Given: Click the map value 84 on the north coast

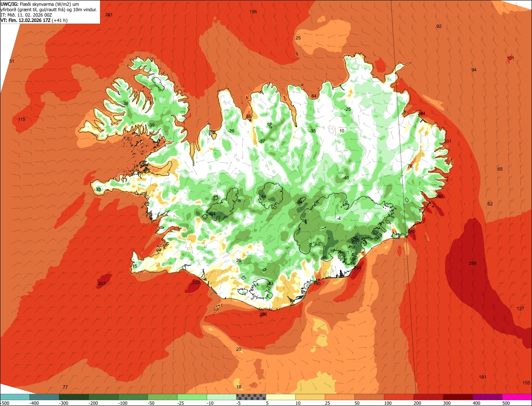Looking at the screenshot, I should (x=314, y=96).
